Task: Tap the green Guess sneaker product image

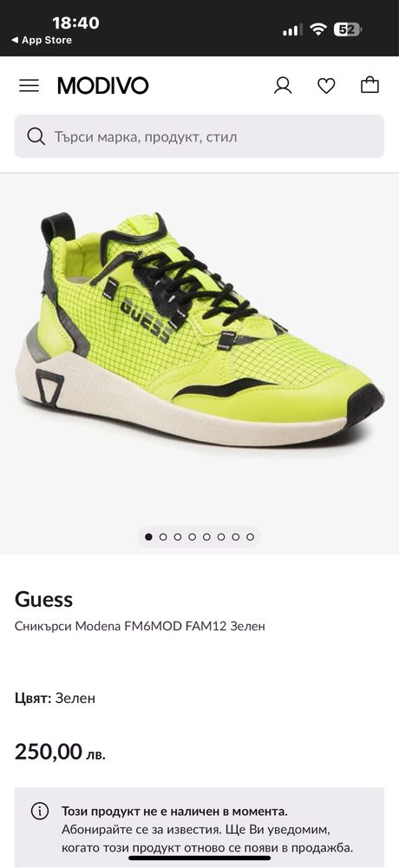Action: (199, 329)
